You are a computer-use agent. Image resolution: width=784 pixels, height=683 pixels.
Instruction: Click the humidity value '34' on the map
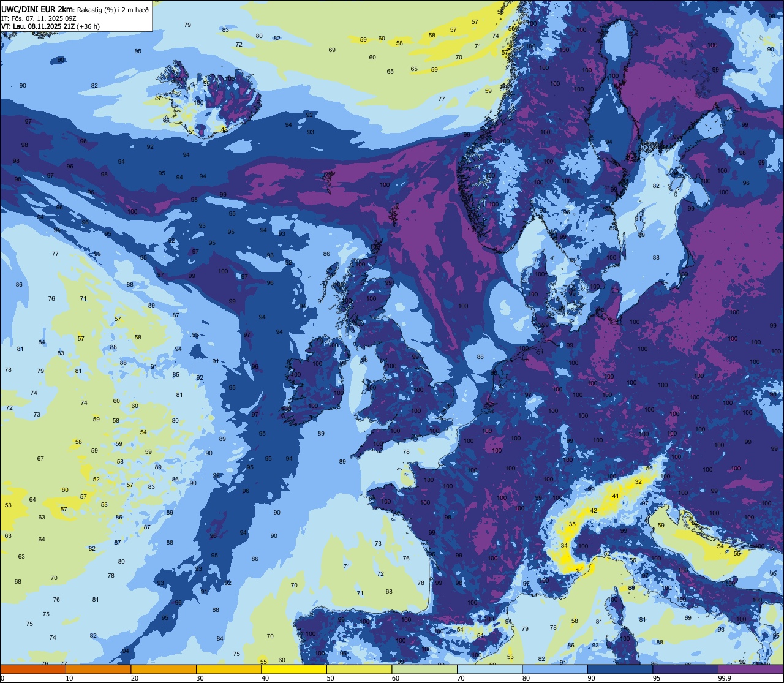564,545
